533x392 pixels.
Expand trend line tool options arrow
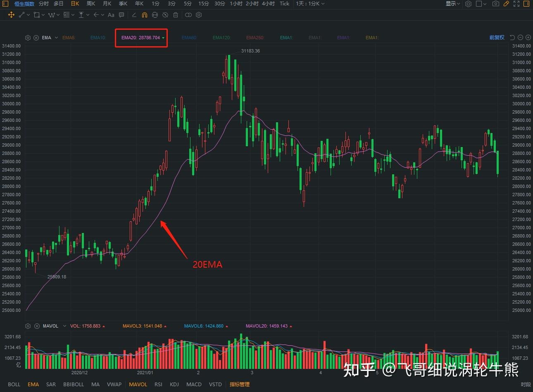28,15
